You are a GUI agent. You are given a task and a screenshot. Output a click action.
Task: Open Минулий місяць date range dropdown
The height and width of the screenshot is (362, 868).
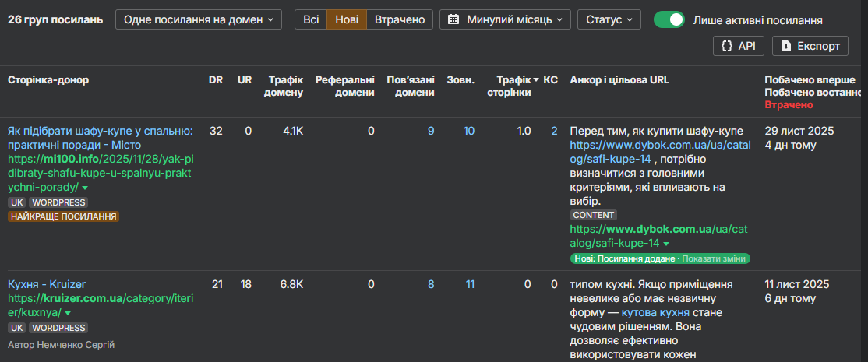(505, 19)
